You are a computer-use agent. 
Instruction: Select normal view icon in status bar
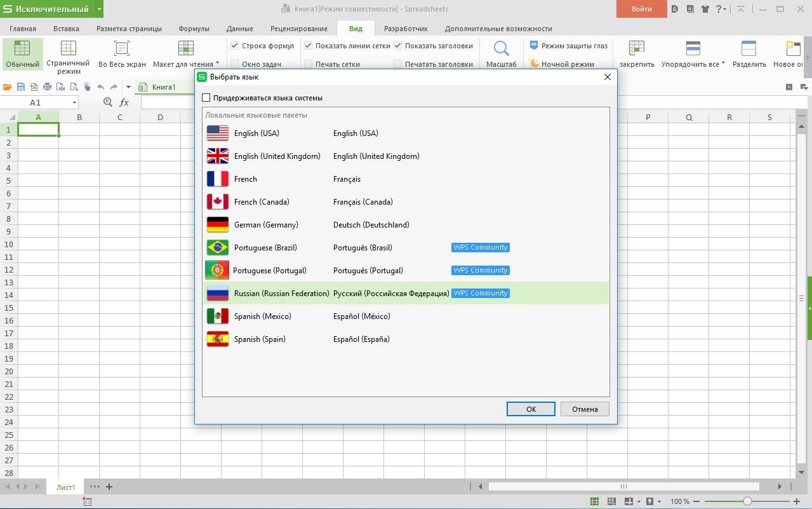click(595, 501)
